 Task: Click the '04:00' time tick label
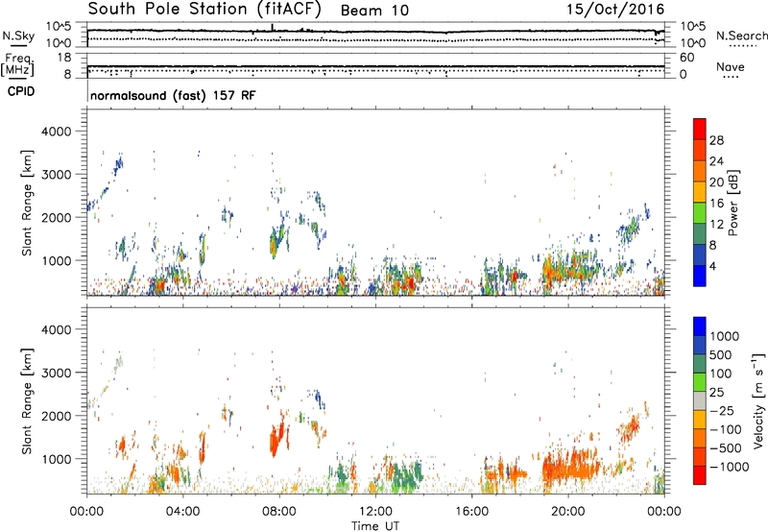[182, 512]
